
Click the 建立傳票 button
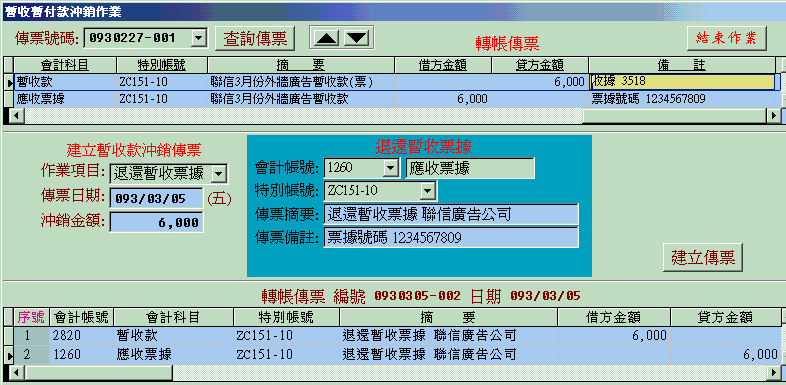[703, 258]
